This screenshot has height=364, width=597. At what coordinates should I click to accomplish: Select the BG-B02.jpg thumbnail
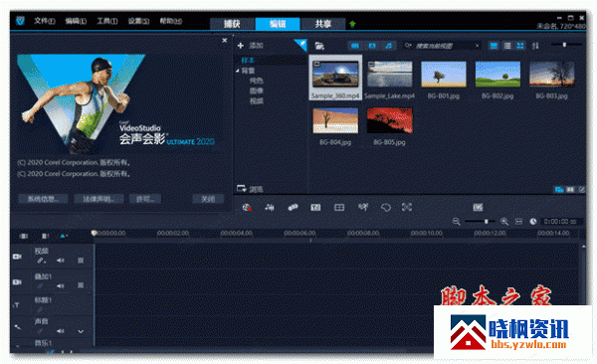click(x=497, y=75)
